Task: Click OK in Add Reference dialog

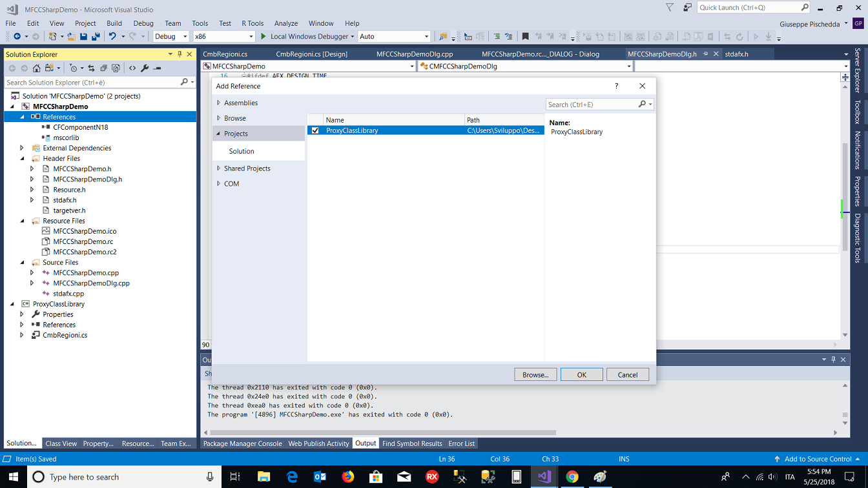Action: pyautogui.click(x=581, y=374)
